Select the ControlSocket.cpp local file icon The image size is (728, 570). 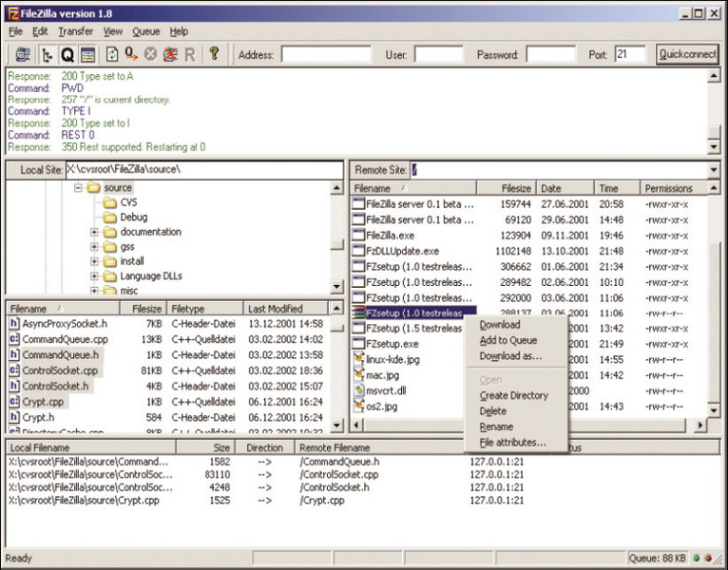point(14,370)
